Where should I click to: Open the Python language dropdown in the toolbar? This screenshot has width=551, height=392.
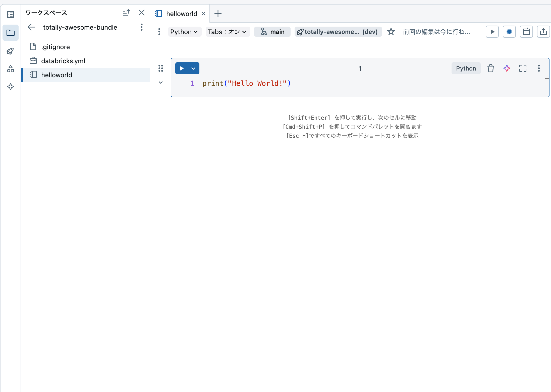click(x=185, y=32)
